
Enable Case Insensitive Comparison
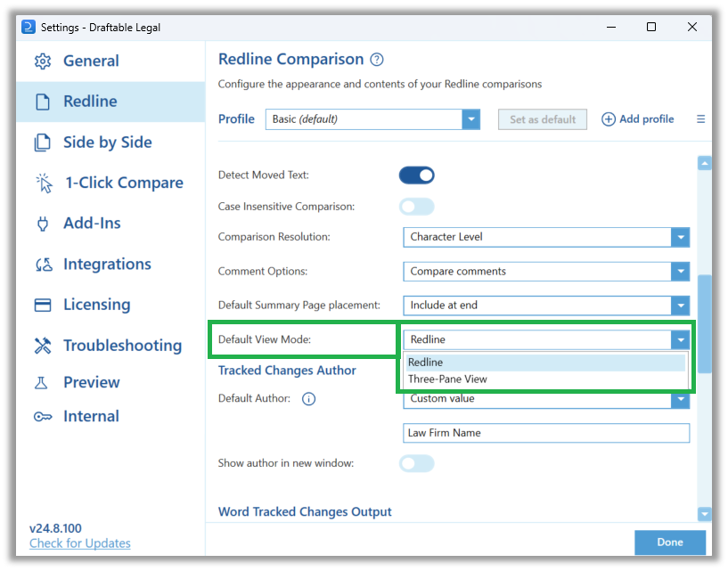pos(416,206)
